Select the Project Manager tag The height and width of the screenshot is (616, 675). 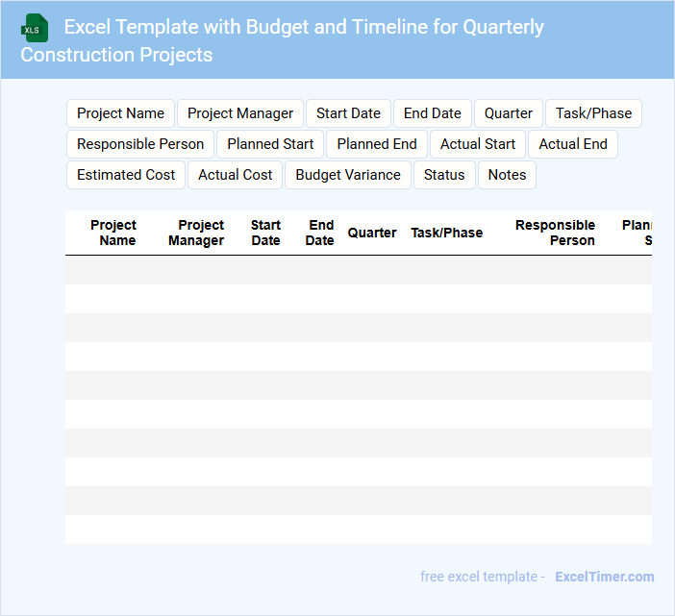240,113
